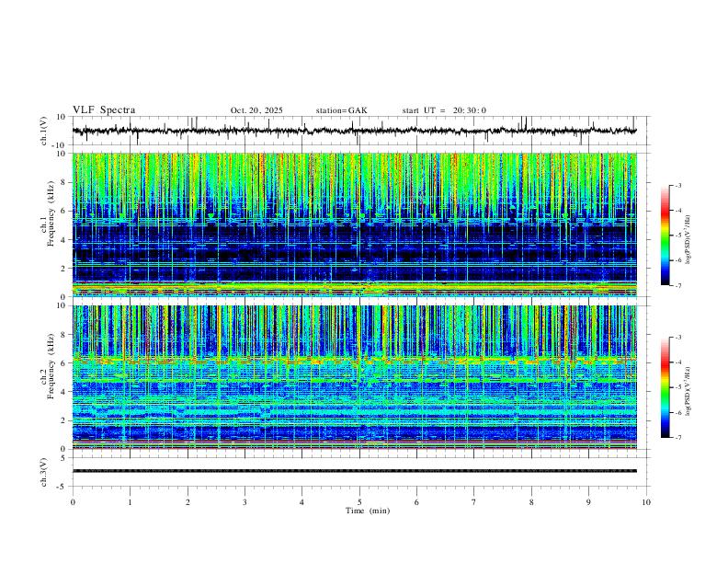Click the "-5" tick on ch.1 colorbar
The width and height of the screenshot is (728, 563).
(677, 236)
